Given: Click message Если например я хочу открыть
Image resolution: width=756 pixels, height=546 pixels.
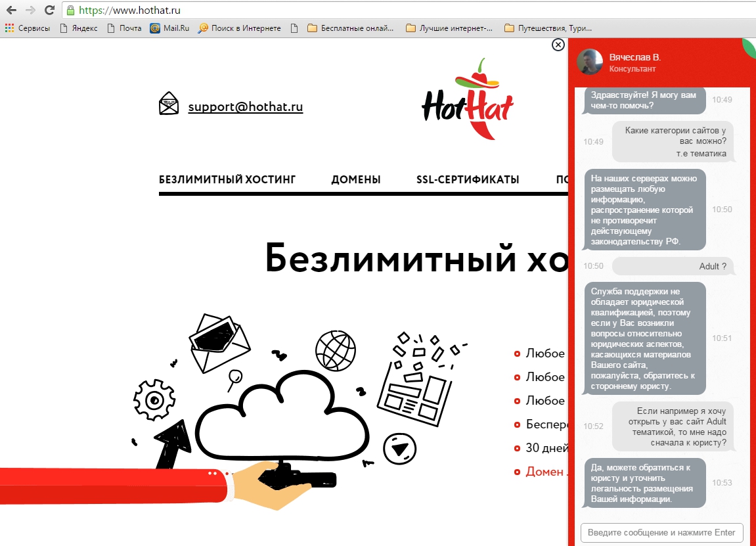Looking at the screenshot, I should coord(673,427).
